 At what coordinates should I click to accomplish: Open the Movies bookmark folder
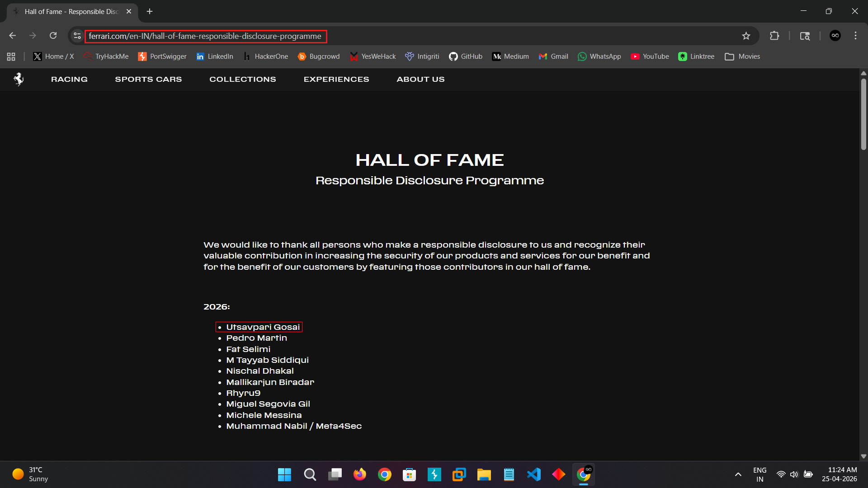tap(742, 56)
